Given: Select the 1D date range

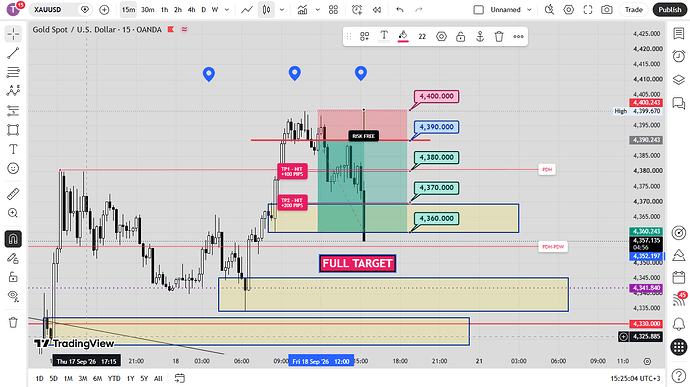Looking at the screenshot, I should [39, 378].
